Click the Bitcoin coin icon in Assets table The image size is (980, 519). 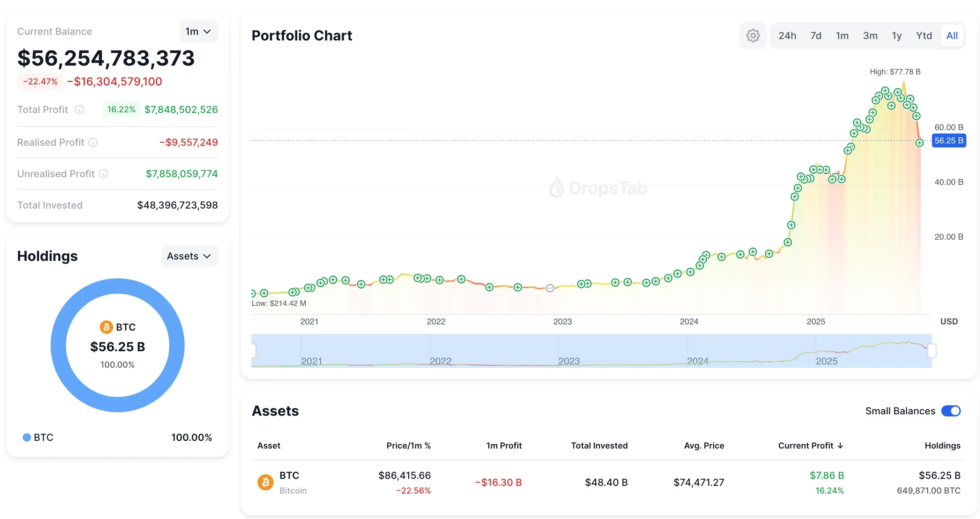coord(265,482)
